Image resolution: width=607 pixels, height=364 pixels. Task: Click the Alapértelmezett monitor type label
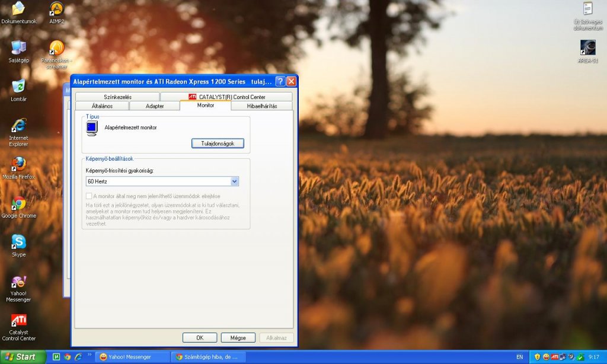130,127
